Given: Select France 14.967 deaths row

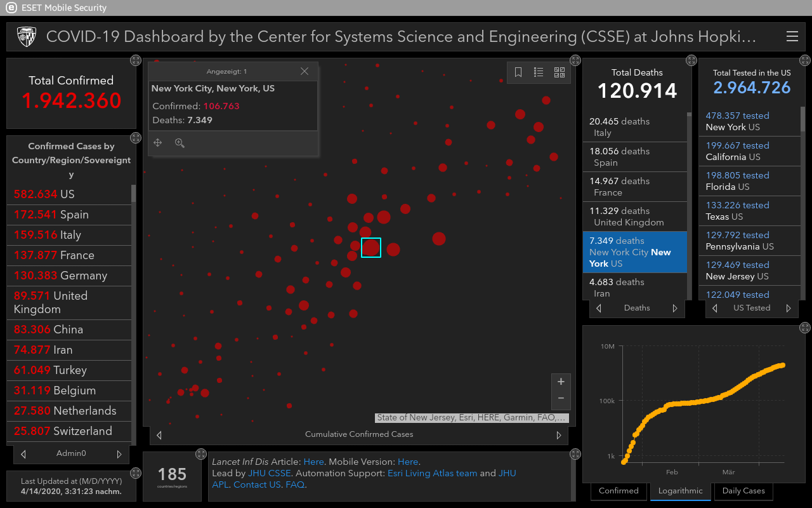Looking at the screenshot, I should click(635, 187).
